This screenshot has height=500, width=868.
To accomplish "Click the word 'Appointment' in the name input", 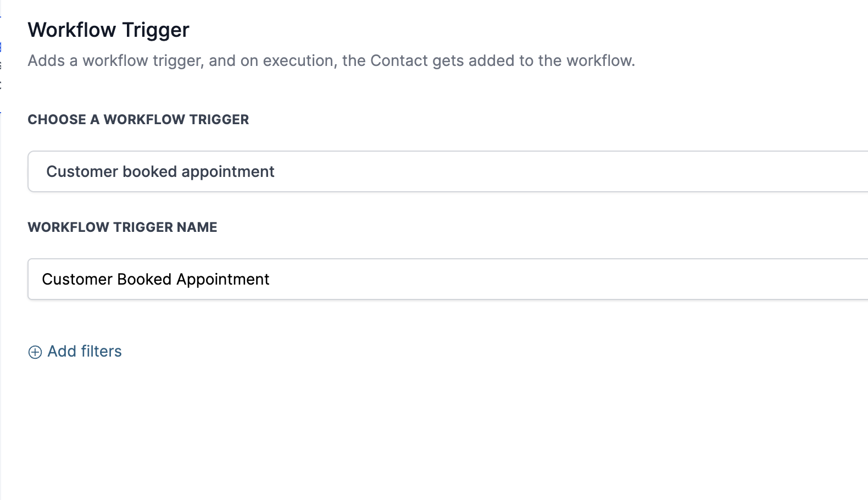I will [223, 280].
